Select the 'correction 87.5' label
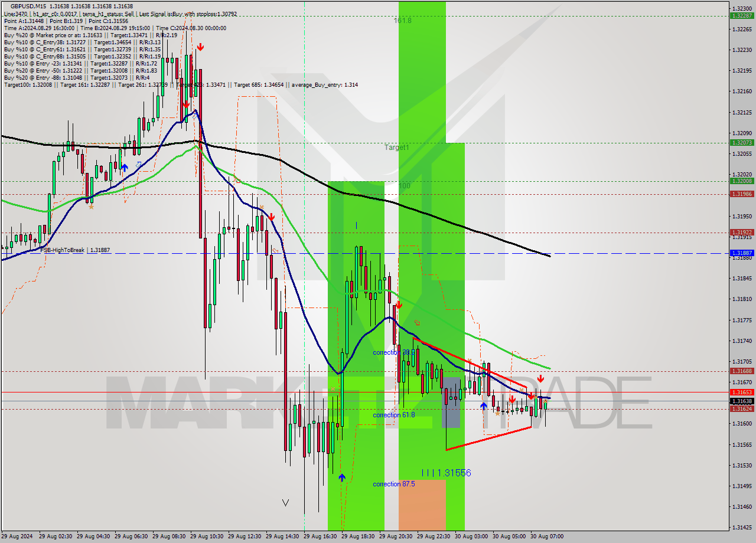The height and width of the screenshot is (543, 756). (x=393, y=484)
